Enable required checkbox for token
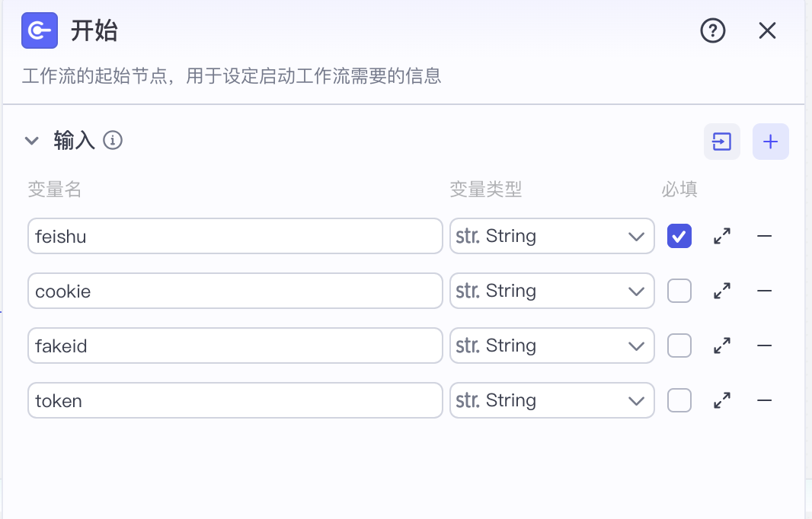 point(679,400)
